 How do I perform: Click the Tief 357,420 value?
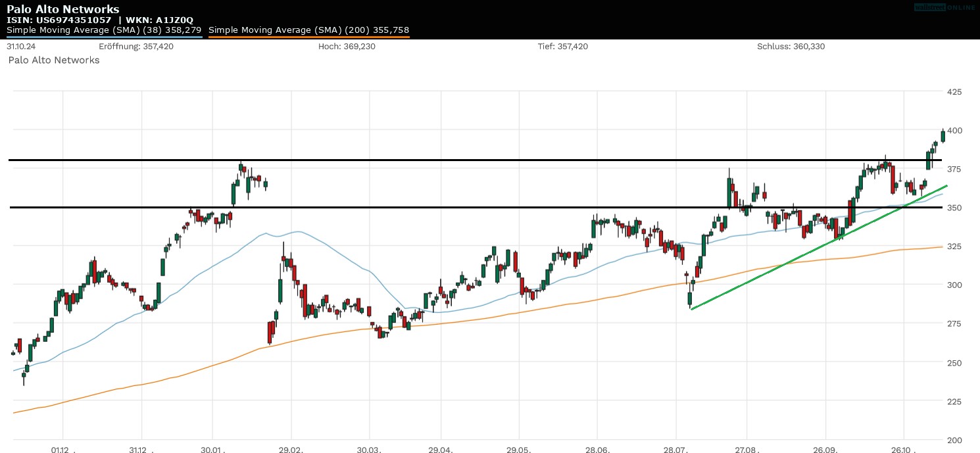click(563, 46)
